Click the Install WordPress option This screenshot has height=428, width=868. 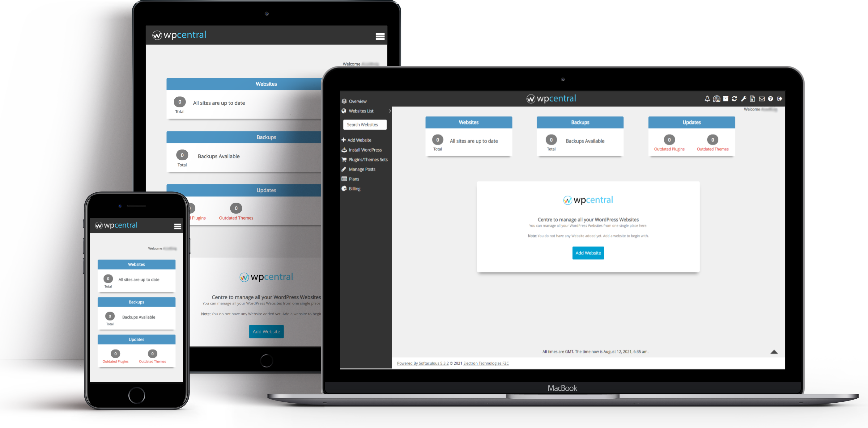tap(365, 149)
